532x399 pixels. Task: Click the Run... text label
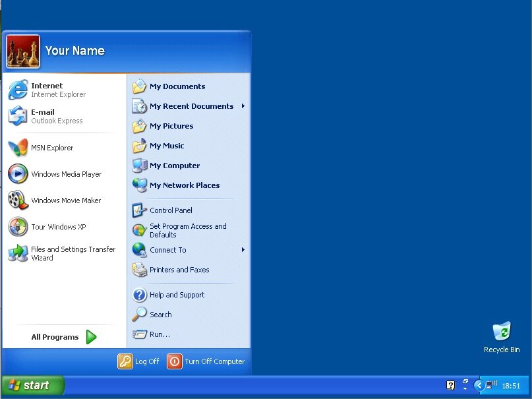tap(160, 334)
